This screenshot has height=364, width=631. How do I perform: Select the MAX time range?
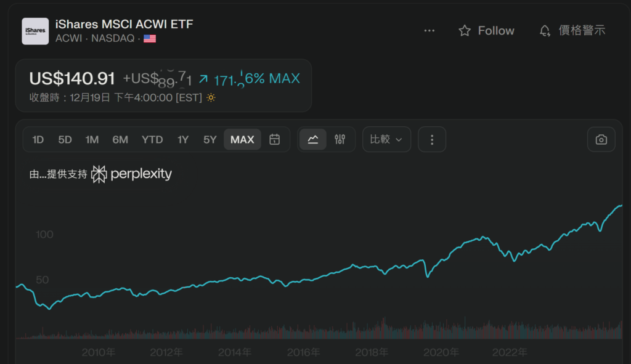242,140
